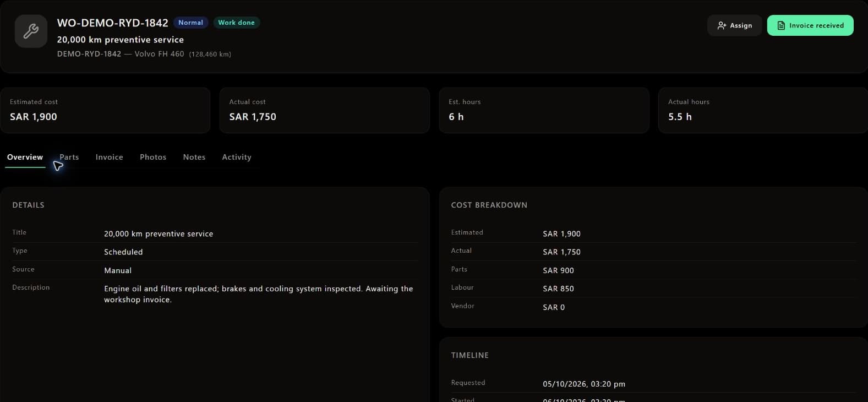Screen dimensions: 868x402
Task: Click the document icon in Invoice received
Action: pos(780,25)
